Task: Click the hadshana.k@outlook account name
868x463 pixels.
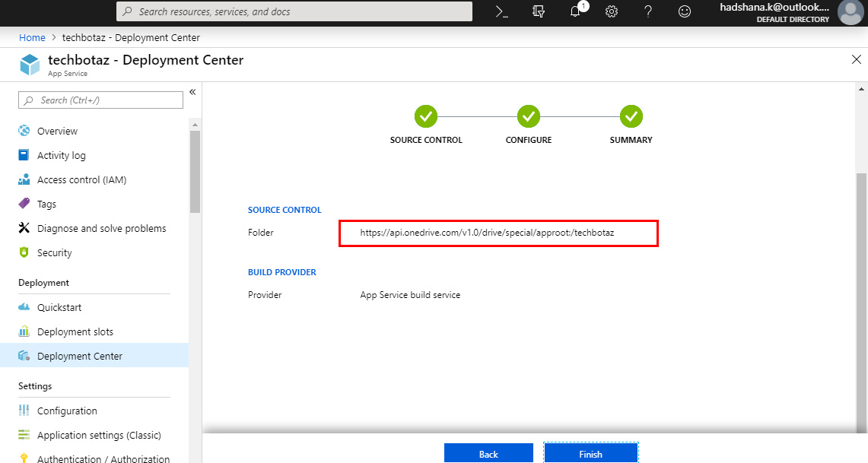Action: point(774,7)
